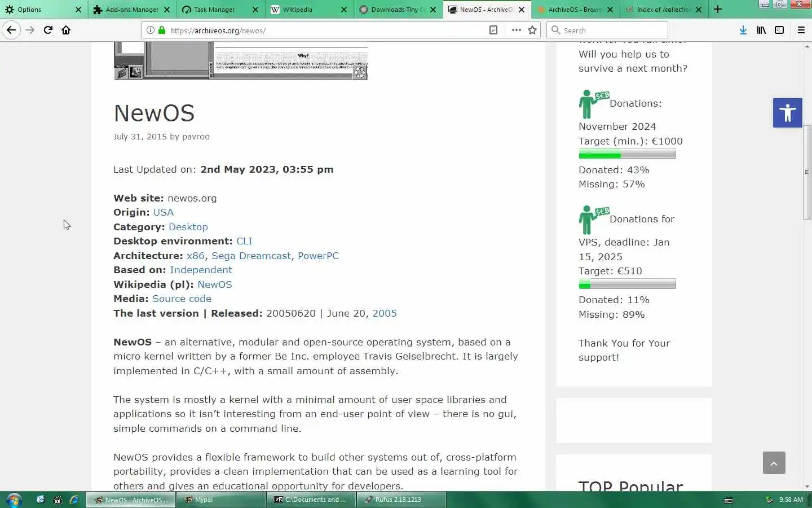Open the NewOS Wikipedia (pl) link

(x=215, y=284)
